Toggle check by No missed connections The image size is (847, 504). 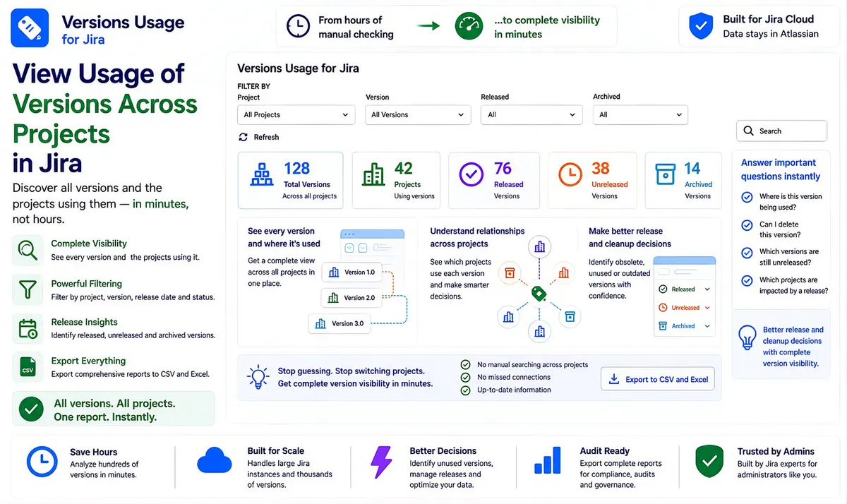click(465, 377)
